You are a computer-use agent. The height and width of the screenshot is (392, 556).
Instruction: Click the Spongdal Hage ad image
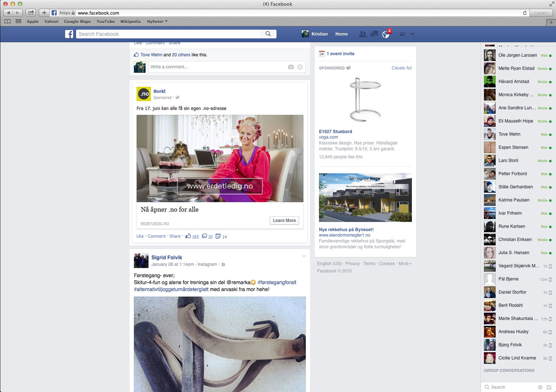tap(365, 197)
